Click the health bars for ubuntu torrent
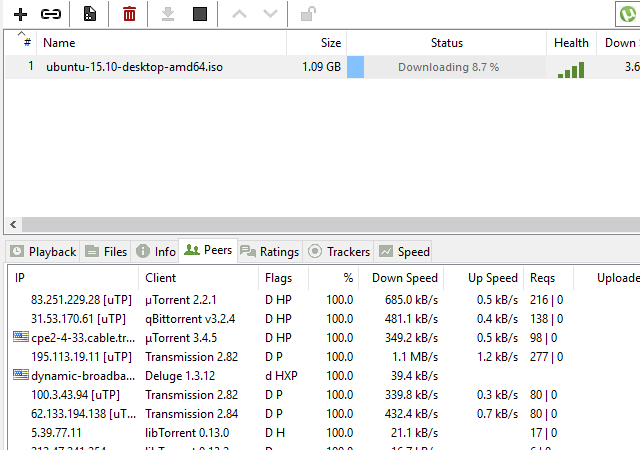The width and height of the screenshot is (640, 450). tap(571, 70)
